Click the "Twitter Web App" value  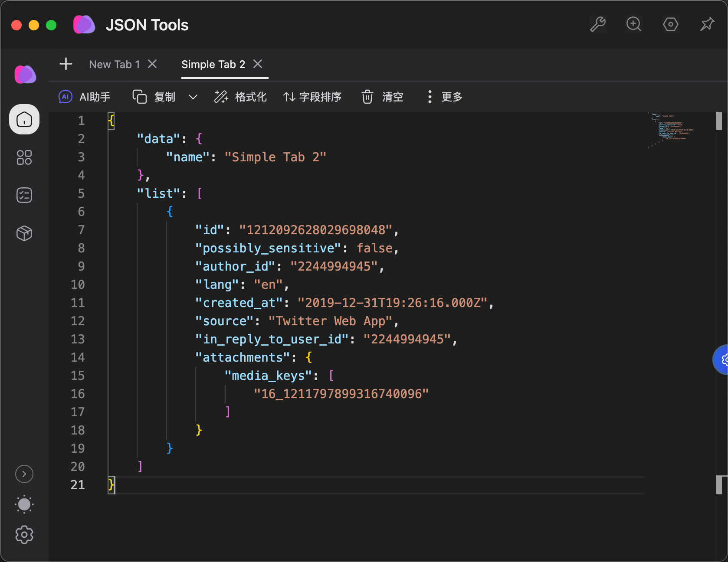pyautogui.click(x=330, y=321)
